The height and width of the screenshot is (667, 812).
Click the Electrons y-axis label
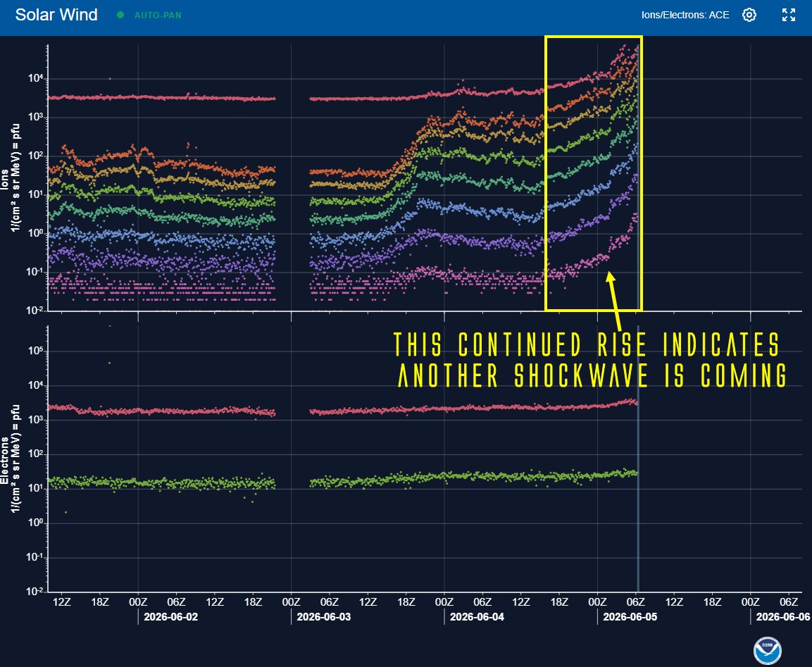pyautogui.click(x=10, y=459)
